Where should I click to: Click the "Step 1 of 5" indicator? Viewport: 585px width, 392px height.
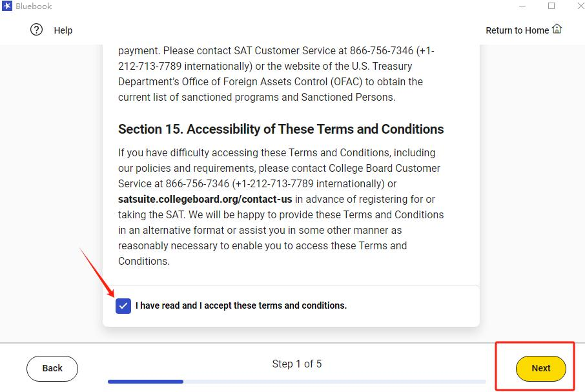click(297, 364)
